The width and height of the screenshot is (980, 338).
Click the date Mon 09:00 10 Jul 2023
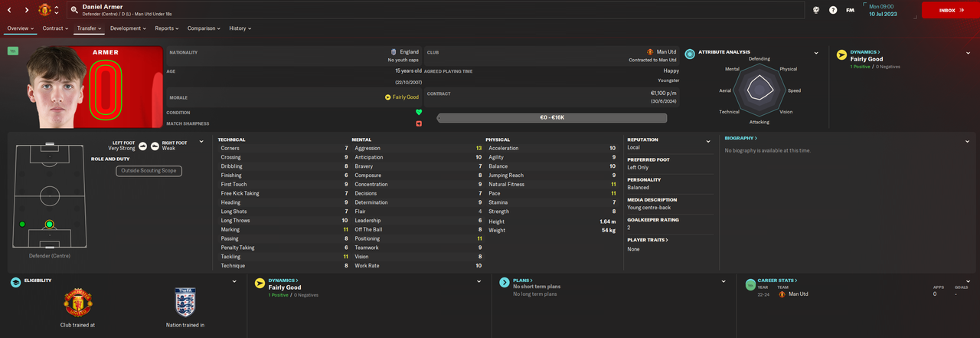[x=882, y=10]
